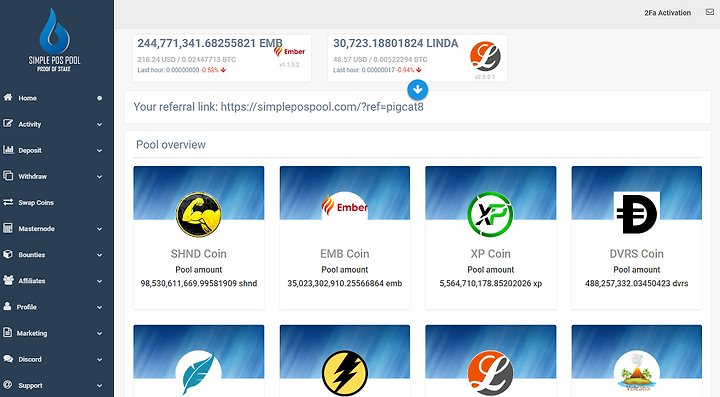Open the XP Coin title
The width and height of the screenshot is (720, 397).
[x=490, y=254]
